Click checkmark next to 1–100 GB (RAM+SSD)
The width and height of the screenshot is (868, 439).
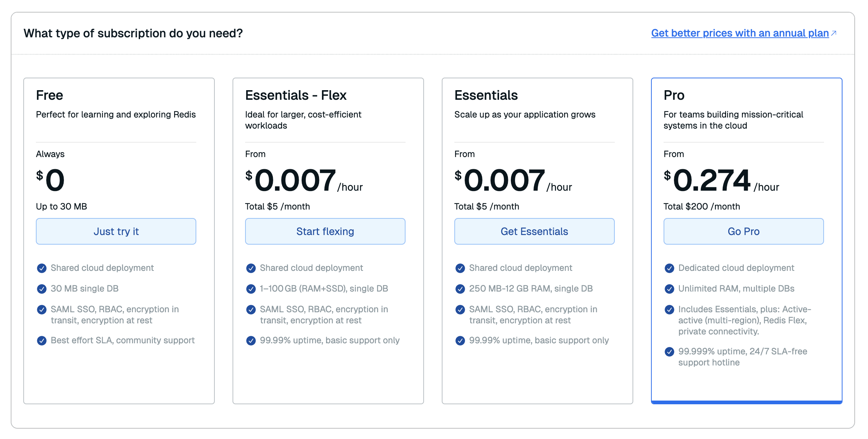(251, 289)
